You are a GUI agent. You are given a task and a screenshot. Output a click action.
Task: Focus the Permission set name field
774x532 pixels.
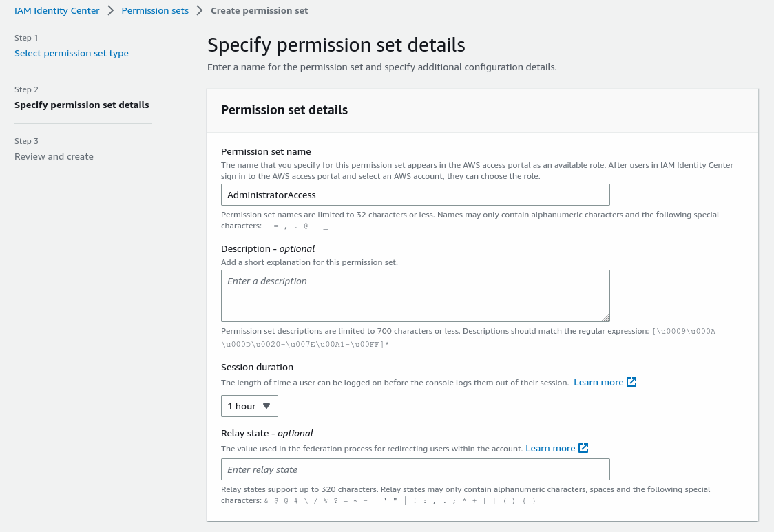click(x=415, y=195)
